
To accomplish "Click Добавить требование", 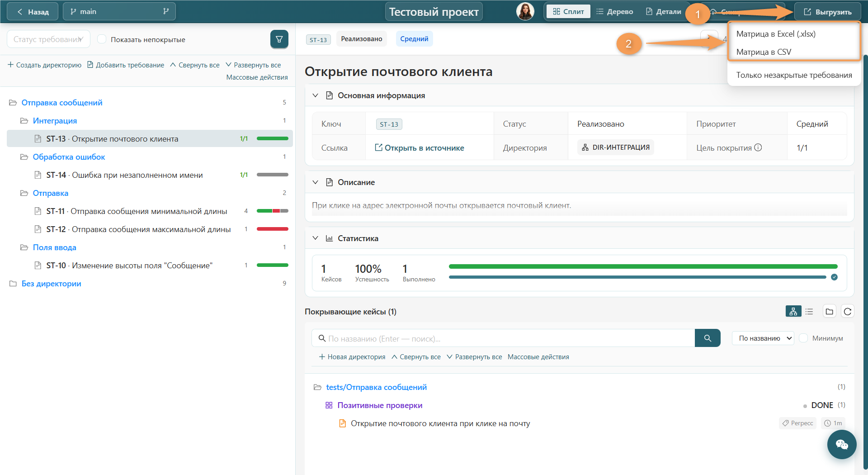I will (125, 65).
